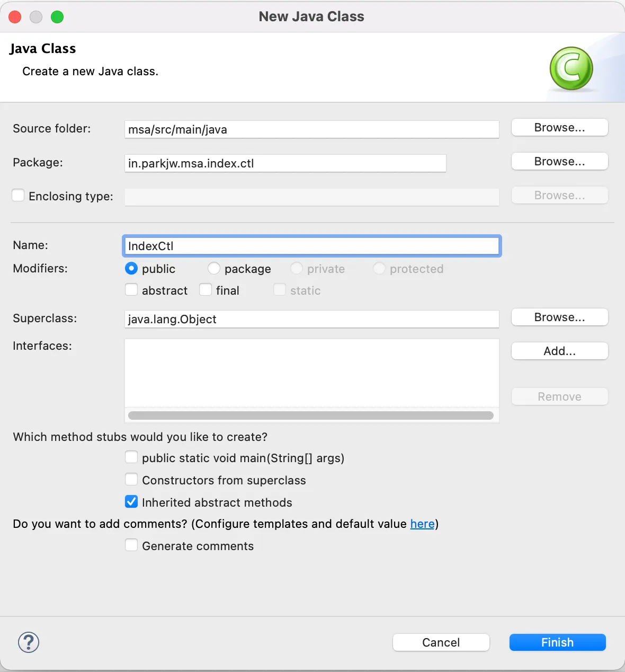Click the Interfaces list horizontal scrollbar
625x672 pixels.
311,415
